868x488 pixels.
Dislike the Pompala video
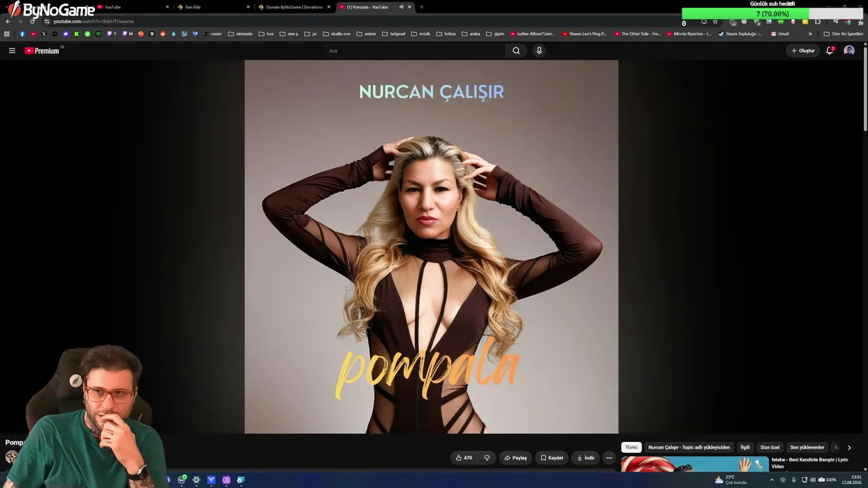tap(487, 458)
